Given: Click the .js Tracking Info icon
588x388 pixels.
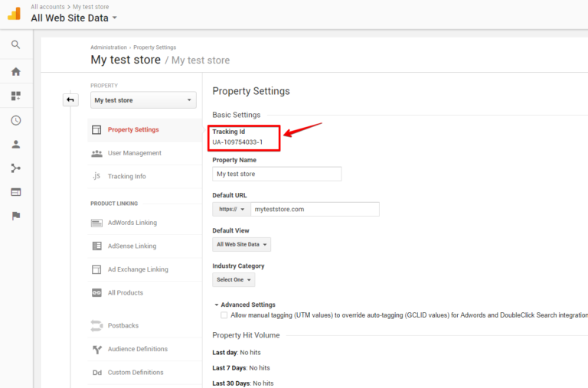Looking at the screenshot, I should click(x=96, y=176).
